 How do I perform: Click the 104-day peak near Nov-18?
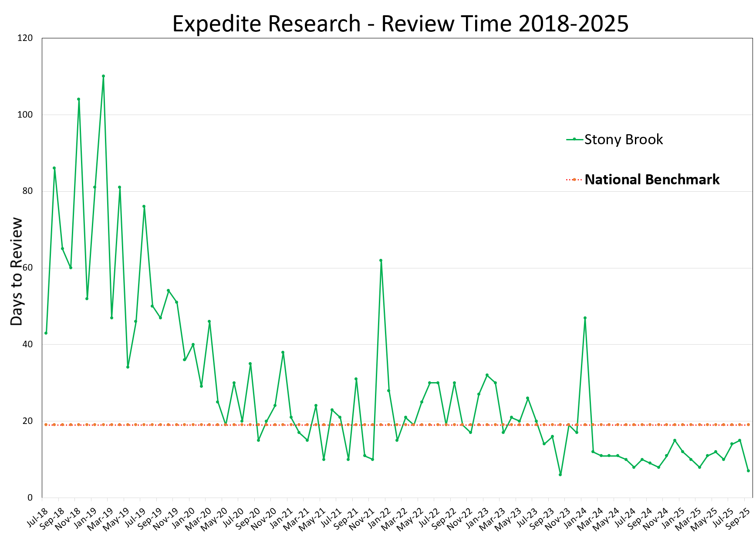click(78, 99)
